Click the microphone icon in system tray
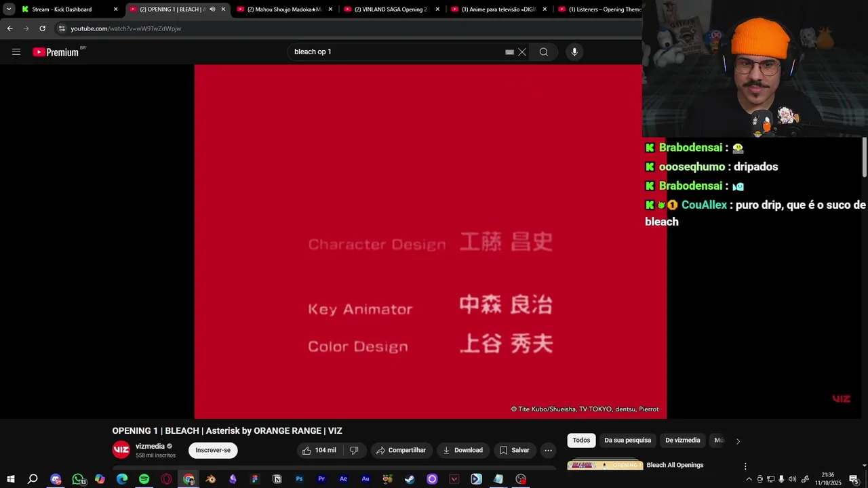The image size is (868, 488). point(781,479)
